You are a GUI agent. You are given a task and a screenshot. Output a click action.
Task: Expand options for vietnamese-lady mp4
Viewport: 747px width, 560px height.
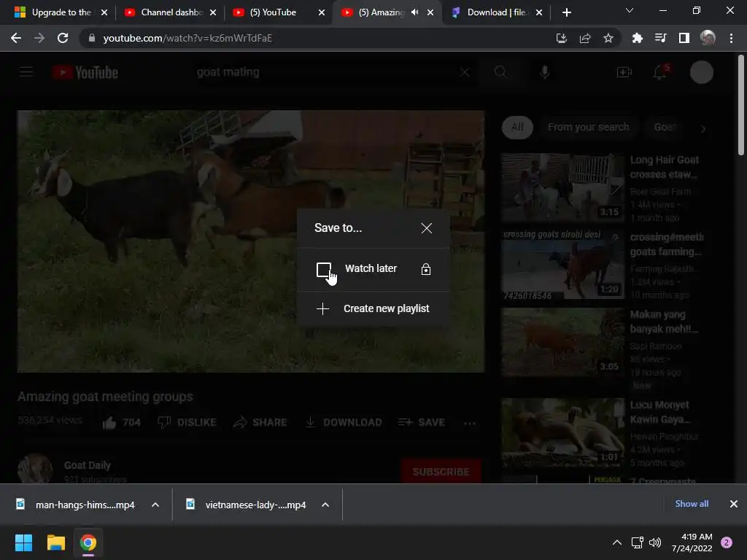pos(325,505)
